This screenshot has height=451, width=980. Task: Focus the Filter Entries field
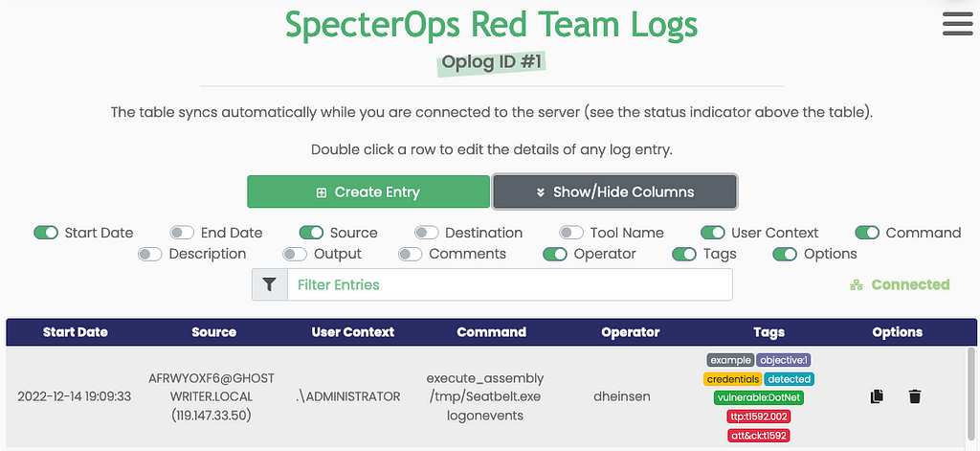(509, 284)
